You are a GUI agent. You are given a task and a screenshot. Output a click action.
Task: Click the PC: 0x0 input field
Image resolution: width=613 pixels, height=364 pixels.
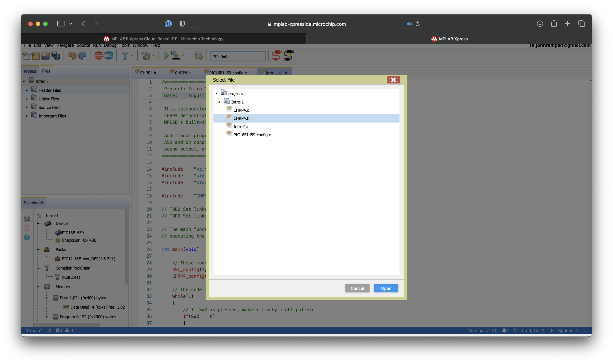[x=237, y=57]
